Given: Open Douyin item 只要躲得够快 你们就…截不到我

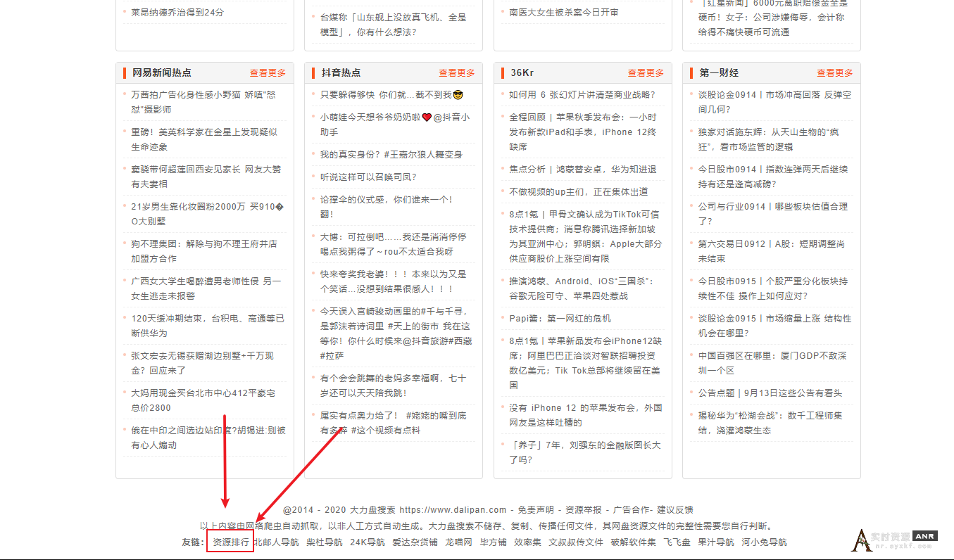Looking at the screenshot, I should [391, 95].
